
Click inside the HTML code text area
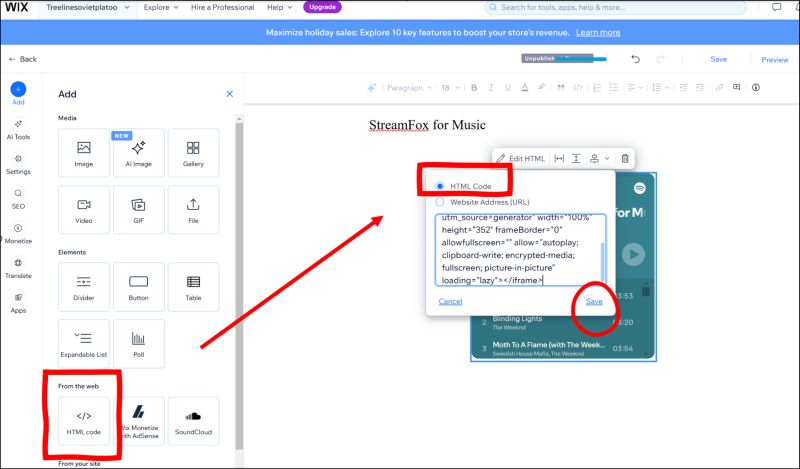520,250
